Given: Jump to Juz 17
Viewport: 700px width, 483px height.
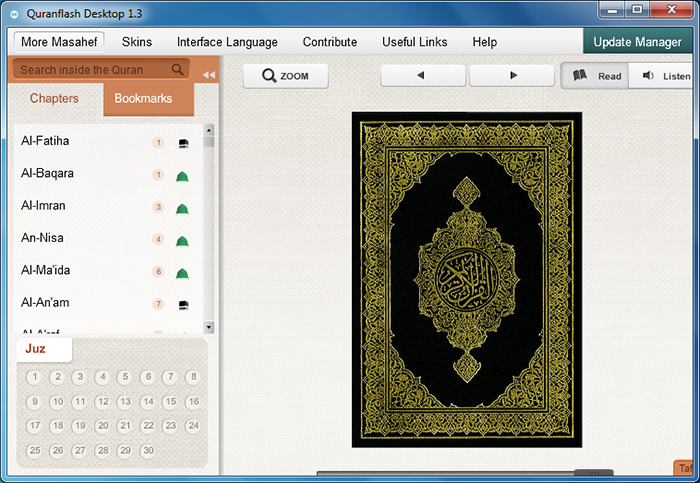Looking at the screenshot, I should [x=35, y=426].
